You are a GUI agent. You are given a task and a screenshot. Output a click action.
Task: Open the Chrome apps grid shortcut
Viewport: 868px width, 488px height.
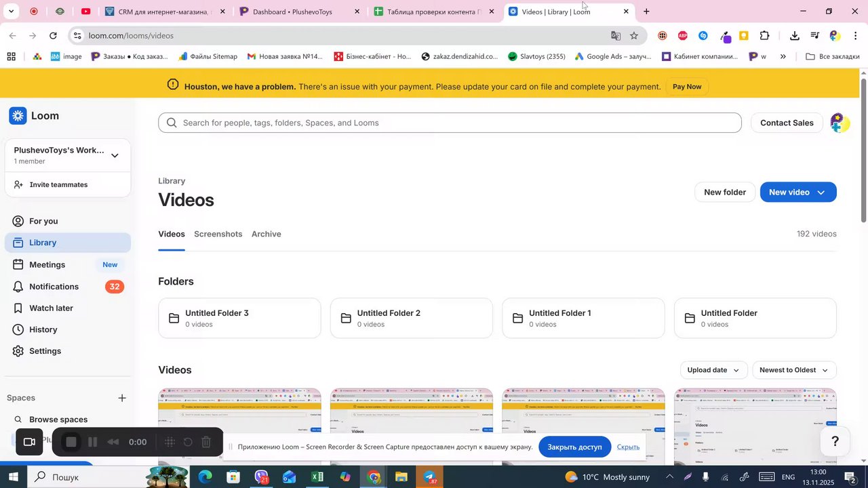tap(11, 56)
